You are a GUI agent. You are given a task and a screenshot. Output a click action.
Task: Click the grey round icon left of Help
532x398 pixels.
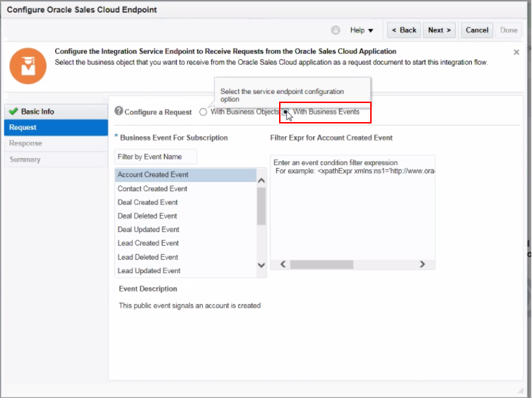click(336, 30)
